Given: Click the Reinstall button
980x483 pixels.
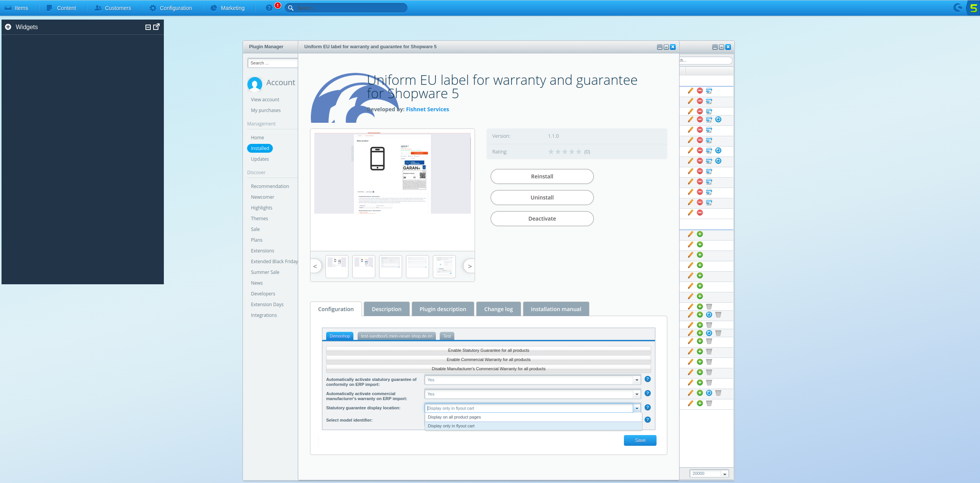Looking at the screenshot, I should pyautogui.click(x=542, y=176).
